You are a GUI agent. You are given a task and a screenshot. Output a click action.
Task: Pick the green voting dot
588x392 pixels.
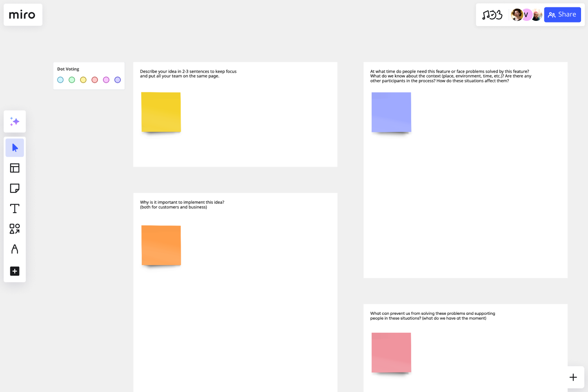[x=71, y=80]
